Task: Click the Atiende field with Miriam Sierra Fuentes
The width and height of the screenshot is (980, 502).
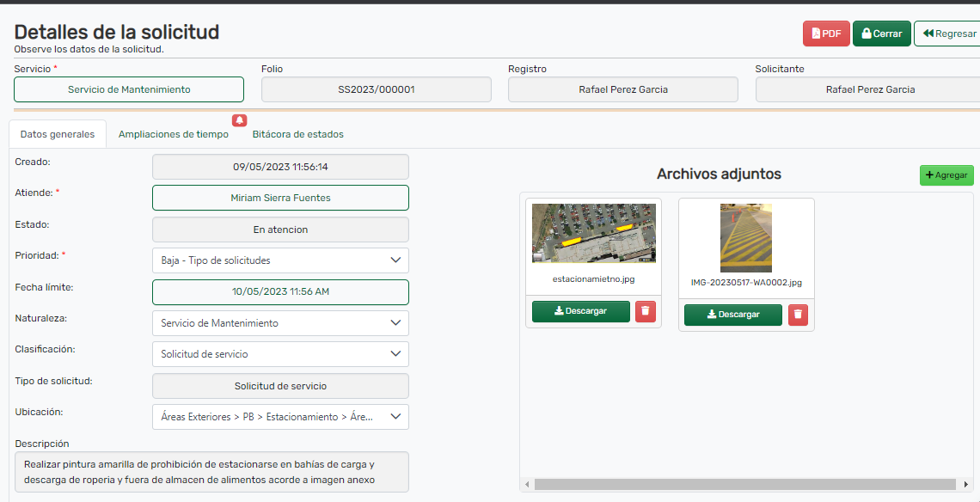Action: (280, 198)
